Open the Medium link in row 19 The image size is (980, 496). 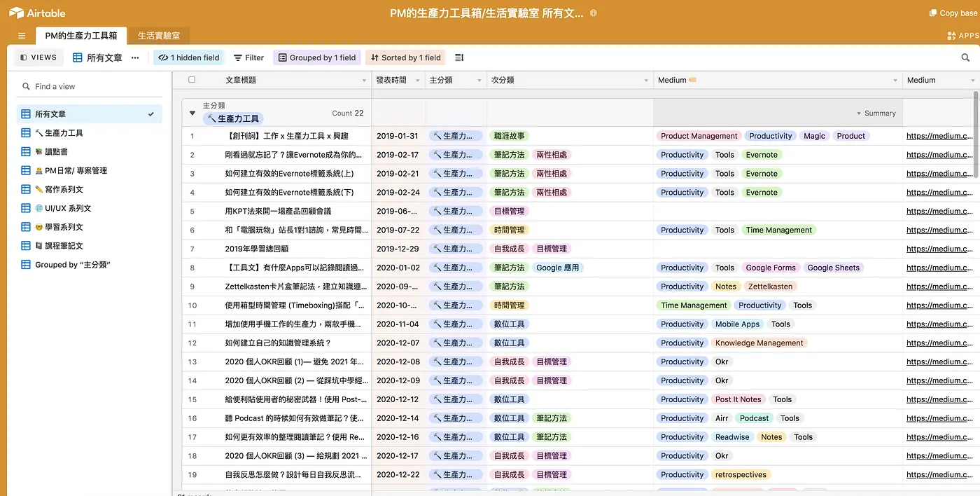[939, 474]
